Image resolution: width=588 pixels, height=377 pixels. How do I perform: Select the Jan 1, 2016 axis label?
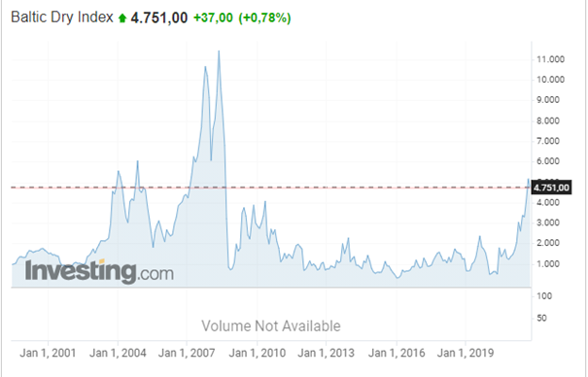click(x=397, y=353)
